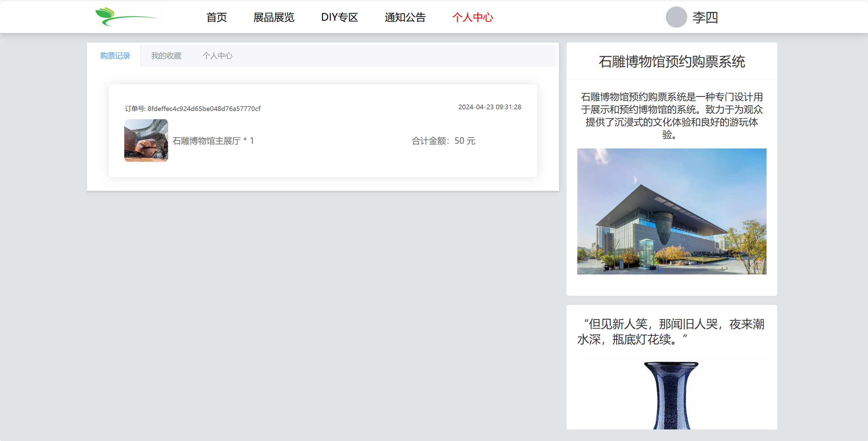Image resolution: width=868 pixels, height=441 pixels.
Task: Open the DIY专区 navigation item
Action: [x=339, y=17]
